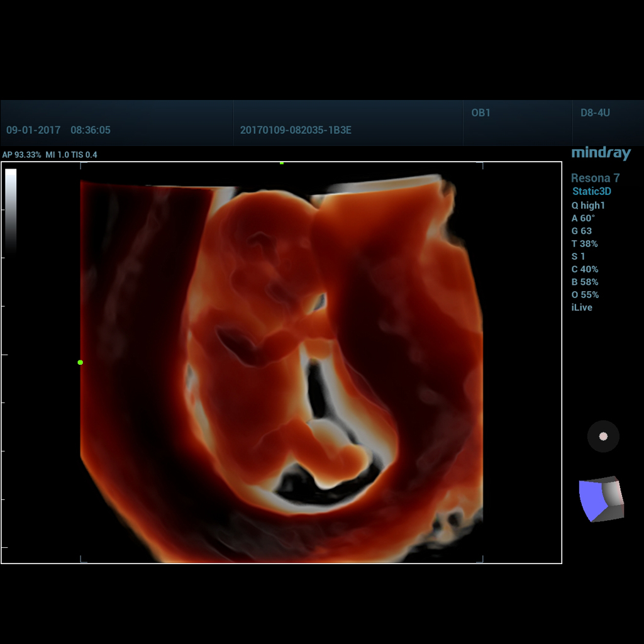Select the D8-4U probe label

pyautogui.click(x=595, y=113)
